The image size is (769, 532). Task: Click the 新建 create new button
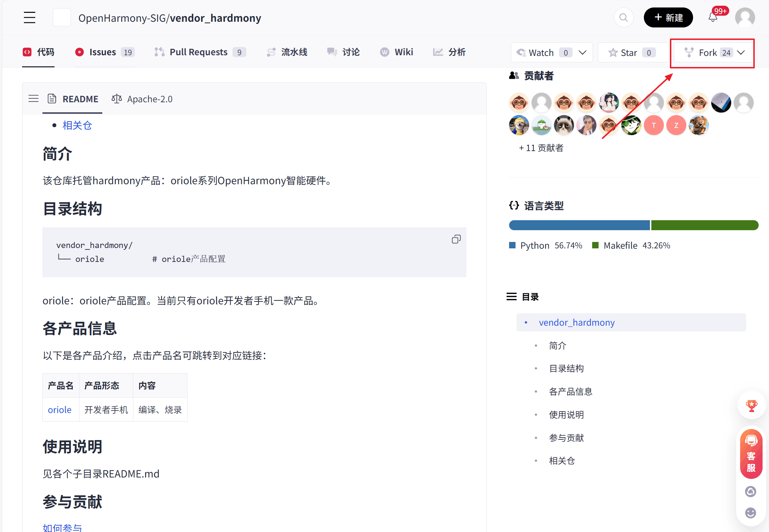click(668, 17)
